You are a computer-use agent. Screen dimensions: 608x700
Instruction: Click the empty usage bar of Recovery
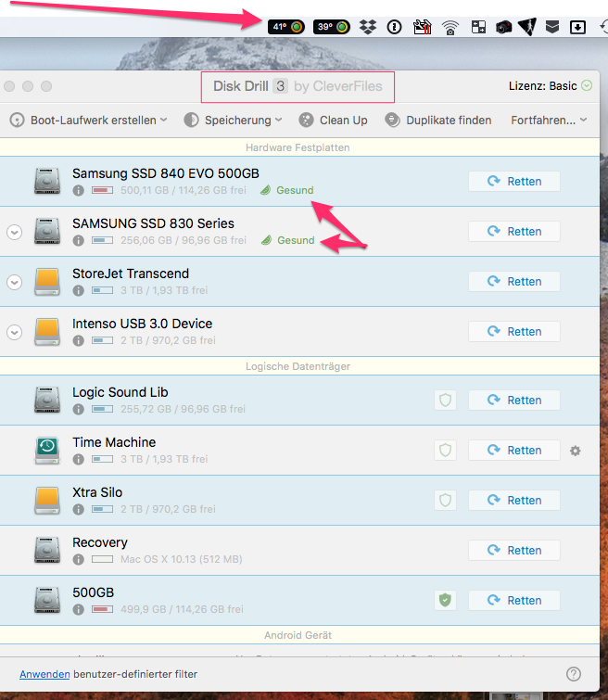(x=102, y=559)
